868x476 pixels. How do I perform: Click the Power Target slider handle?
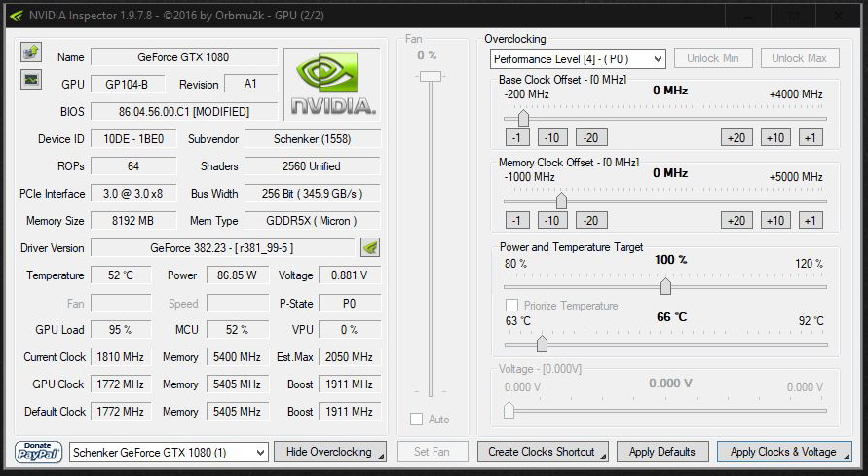pos(665,286)
